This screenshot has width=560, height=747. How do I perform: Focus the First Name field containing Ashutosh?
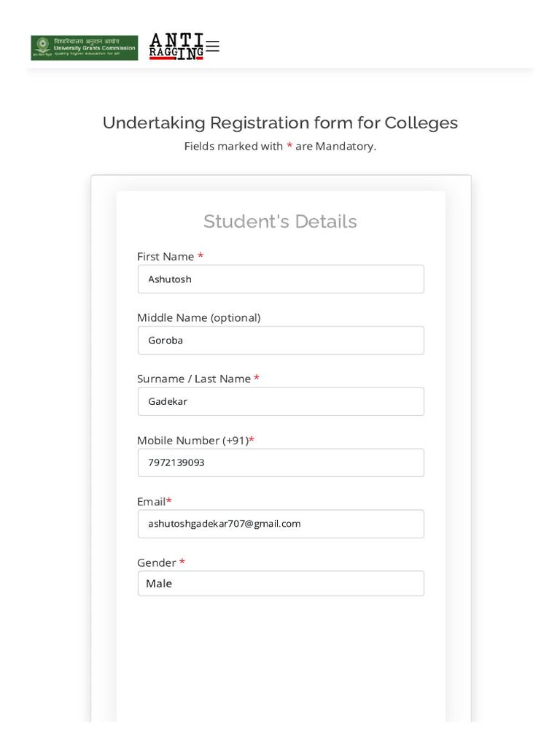(x=281, y=279)
